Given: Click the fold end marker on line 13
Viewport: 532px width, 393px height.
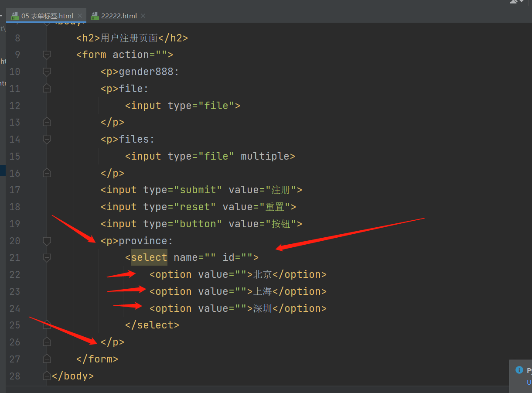Looking at the screenshot, I should tap(47, 122).
